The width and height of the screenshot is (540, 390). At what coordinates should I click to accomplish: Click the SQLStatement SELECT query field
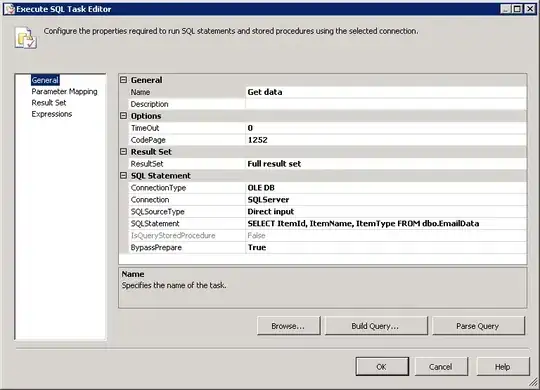click(386, 224)
